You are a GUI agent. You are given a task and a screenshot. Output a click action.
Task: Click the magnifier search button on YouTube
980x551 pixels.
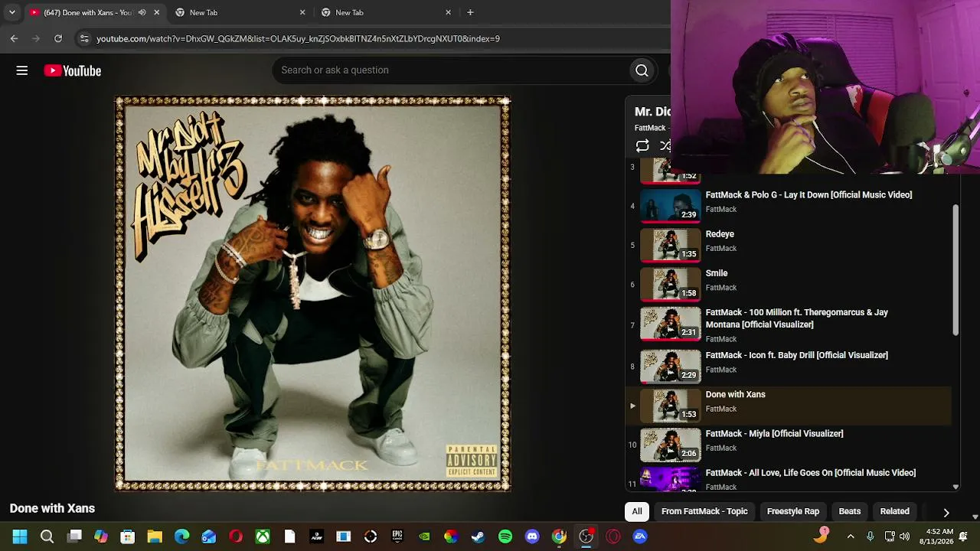[x=642, y=70]
